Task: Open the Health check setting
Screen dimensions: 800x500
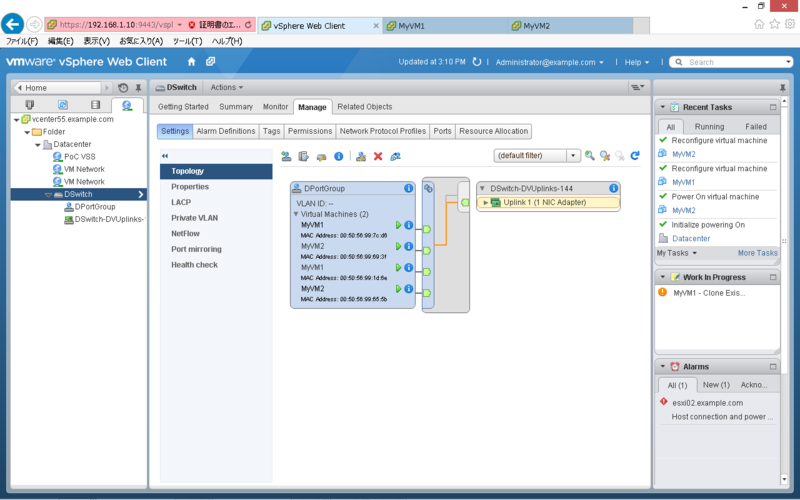Action: (194, 265)
